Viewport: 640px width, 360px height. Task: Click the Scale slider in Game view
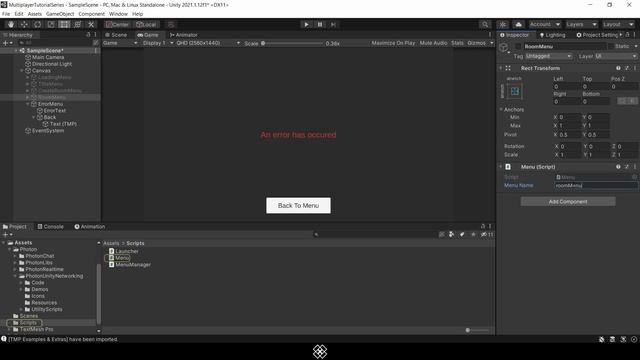[292, 43]
